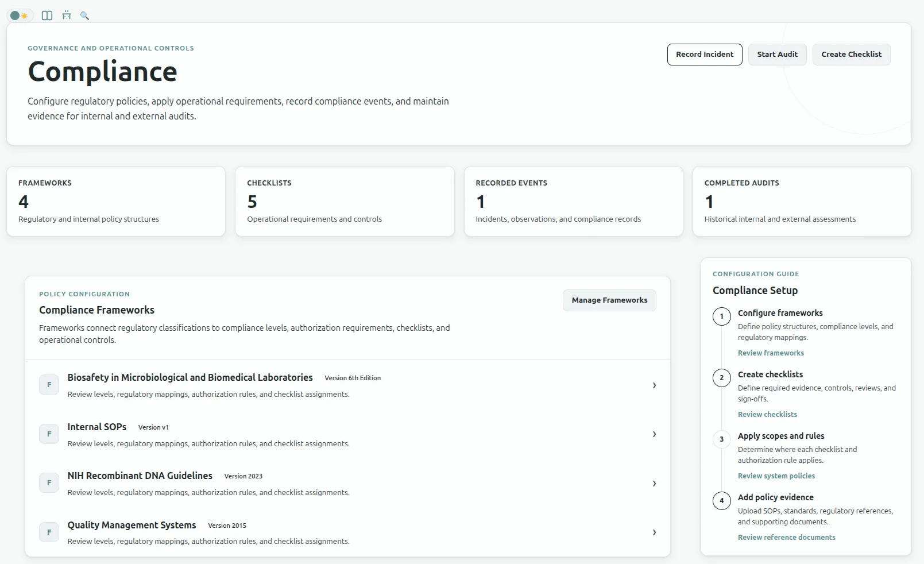The height and width of the screenshot is (564, 924).
Task: Click the F badge for Quality Management Systems
Action: pos(49,532)
